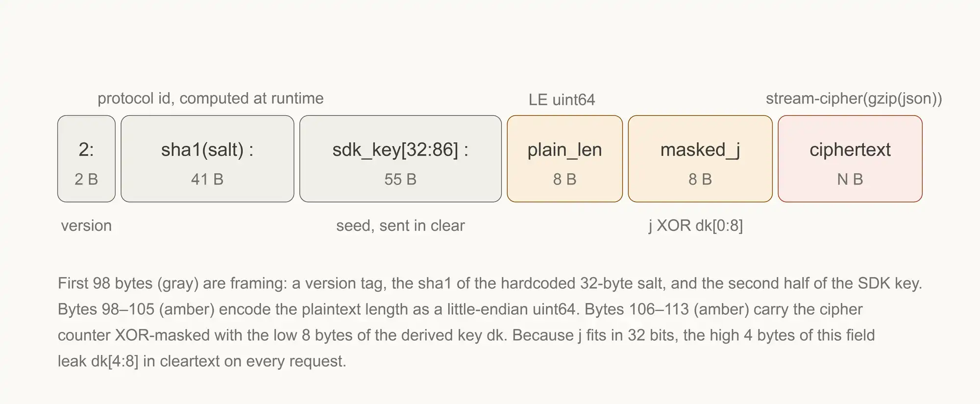Screen dimensions: 980x404
Task: Click the version tag box labeled 2:
Action: pos(86,159)
